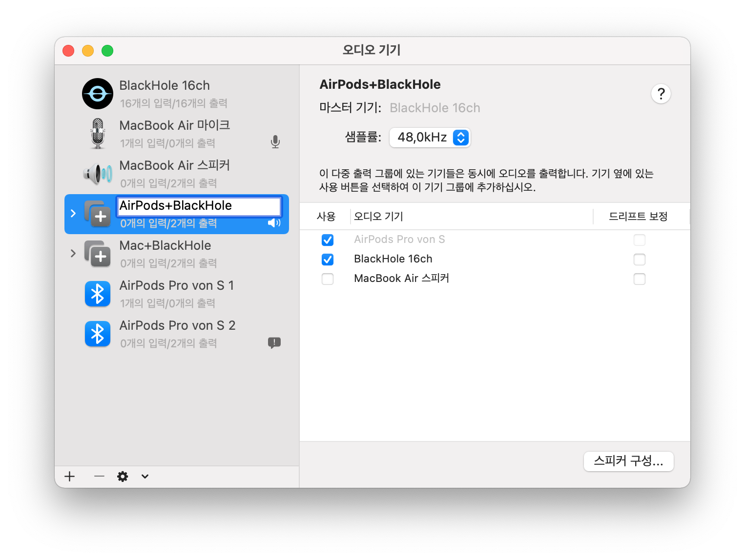Toggle drift correction for AirPods Pro von S
The image size is (745, 560).
point(640,240)
